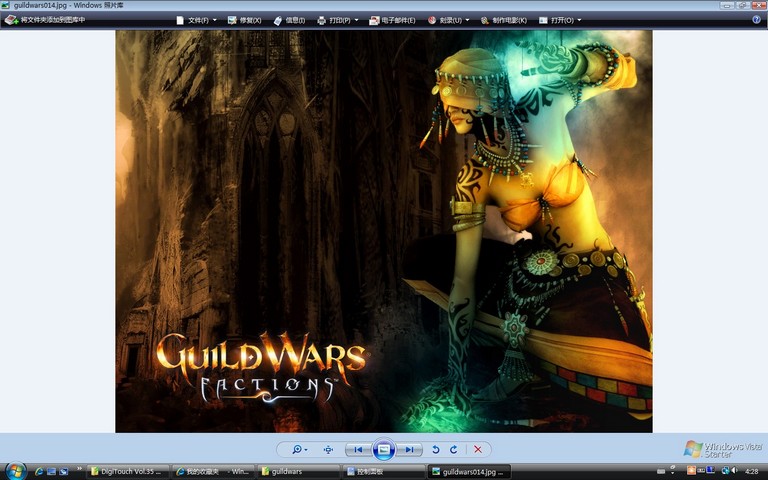The width and height of the screenshot is (768, 480).
Task: Click the fix picture icon beside 修复
Action: coord(232,20)
